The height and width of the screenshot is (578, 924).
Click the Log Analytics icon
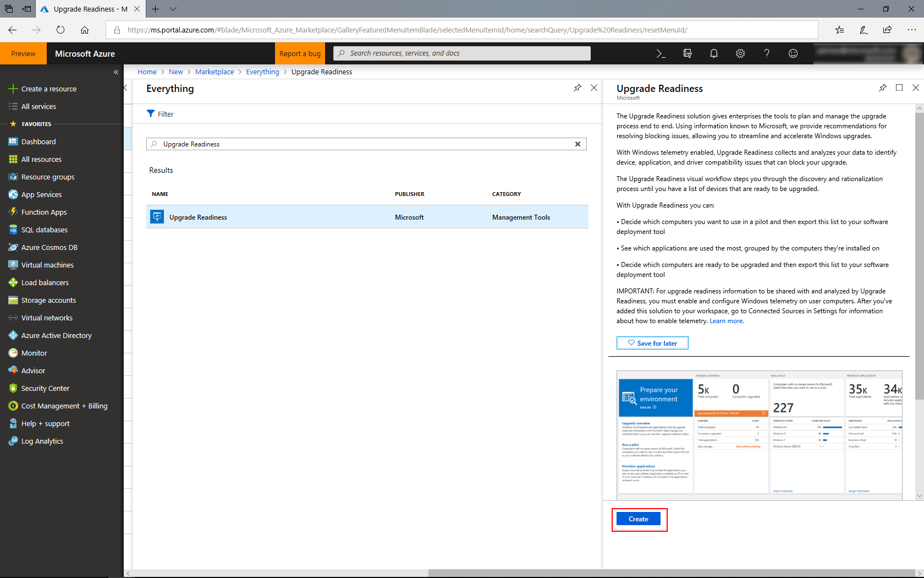13,441
